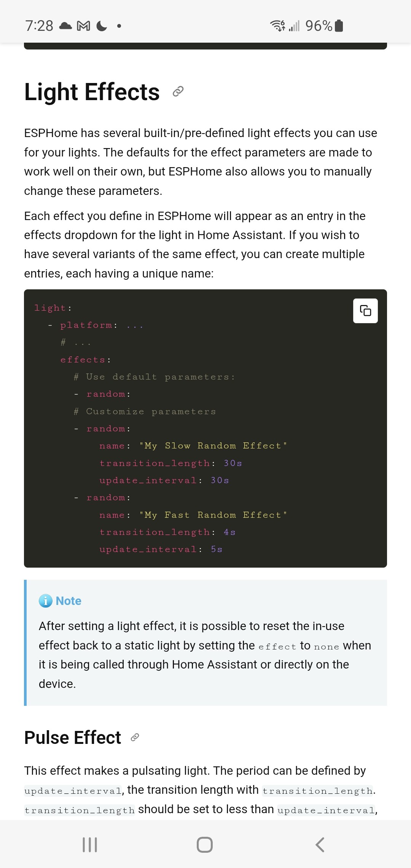Copy the light effects code block
The image size is (411, 868).
(x=365, y=311)
